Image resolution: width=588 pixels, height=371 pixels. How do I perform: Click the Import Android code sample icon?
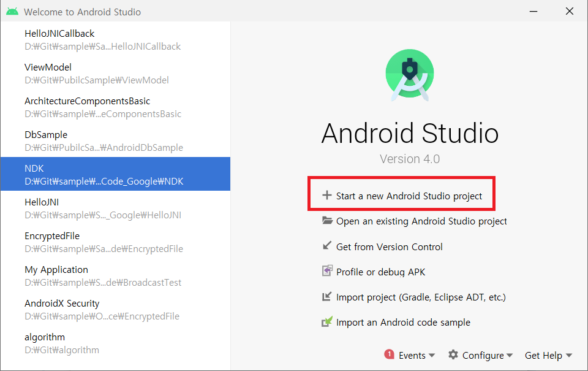(x=327, y=322)
